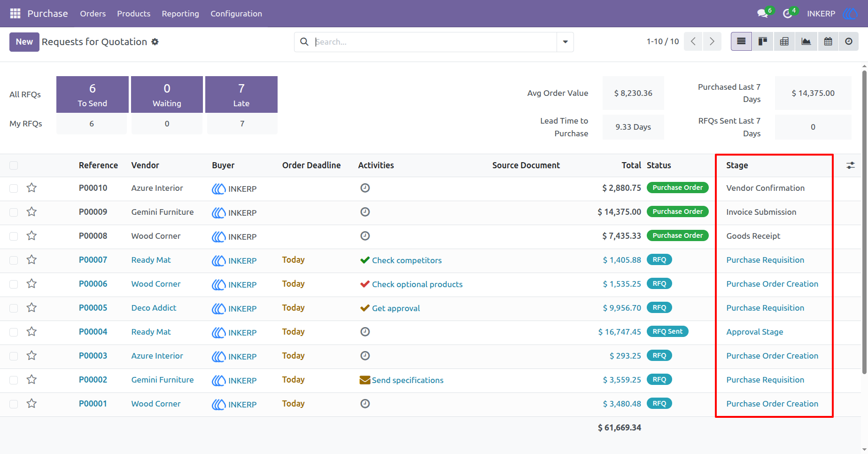Image resolution: width=868 pixels, height=454 pixels.
Task: Open the Reporting menu
Action: pos(180,14)
